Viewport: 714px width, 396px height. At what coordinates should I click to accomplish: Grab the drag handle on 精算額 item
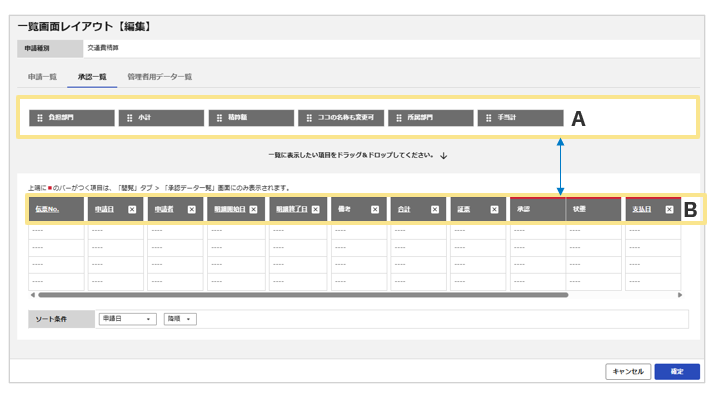219,118
